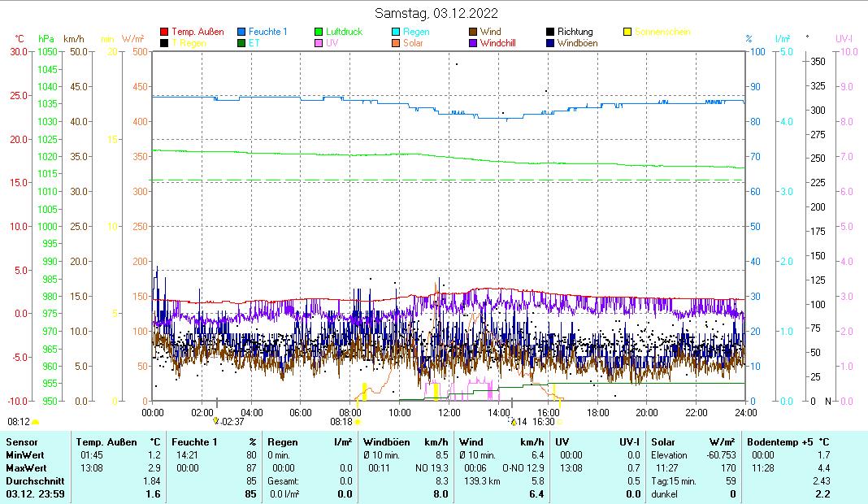
Task: Click the yellow Sonnenschein legend square
Action: coord(627,32)
